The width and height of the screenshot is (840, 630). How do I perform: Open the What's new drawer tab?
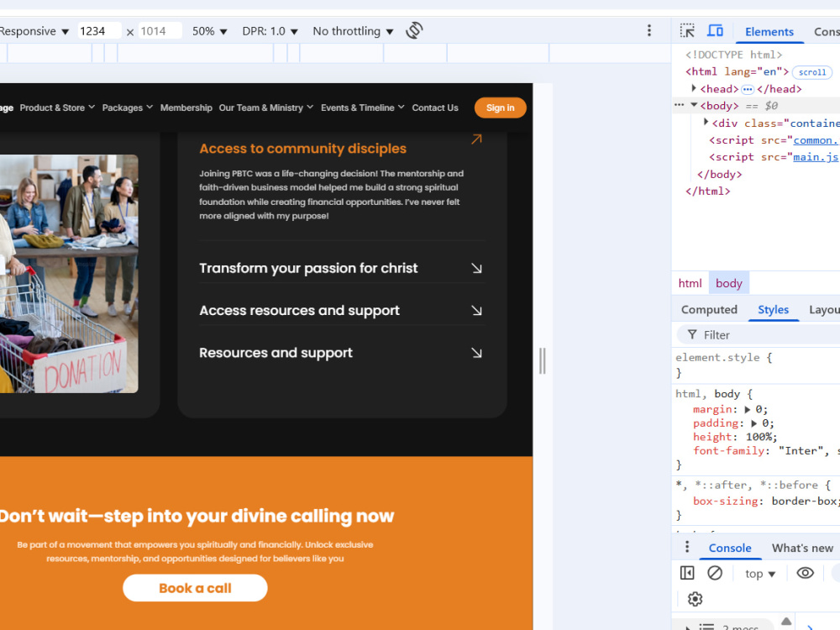[802, 548]
